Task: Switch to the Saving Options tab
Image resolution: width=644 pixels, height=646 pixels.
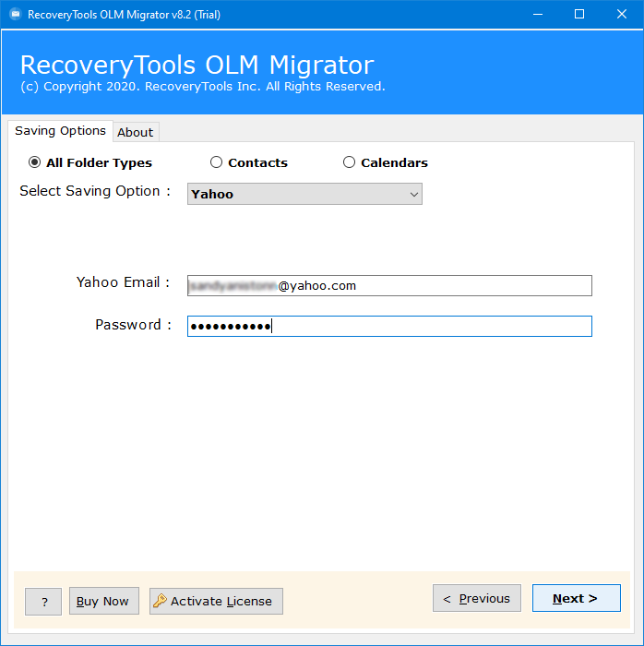Action: point(61,131)
